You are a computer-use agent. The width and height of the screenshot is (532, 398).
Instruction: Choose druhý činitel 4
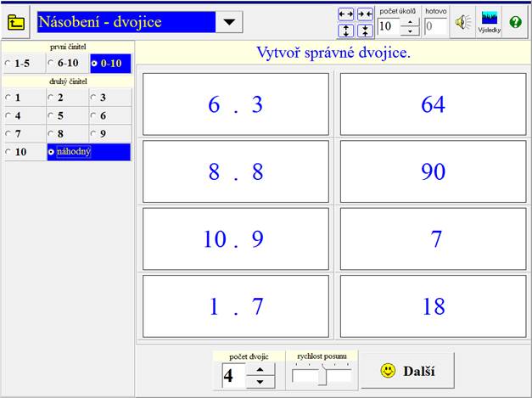click(25, 115)
